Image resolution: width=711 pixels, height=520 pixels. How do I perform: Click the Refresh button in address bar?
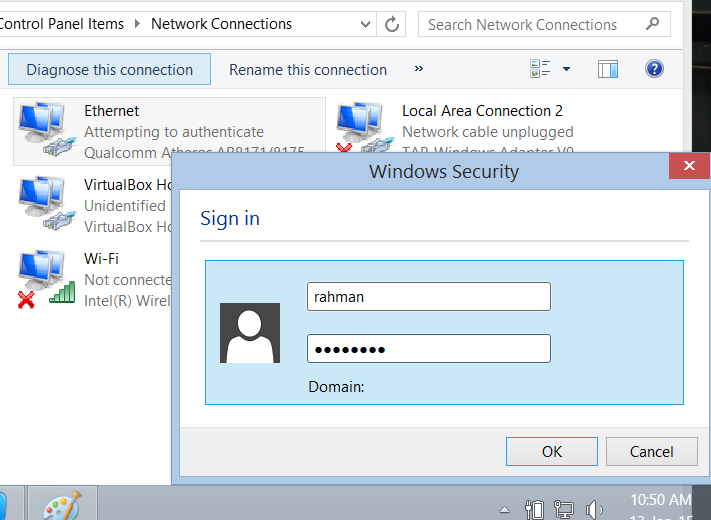(393, 24)
